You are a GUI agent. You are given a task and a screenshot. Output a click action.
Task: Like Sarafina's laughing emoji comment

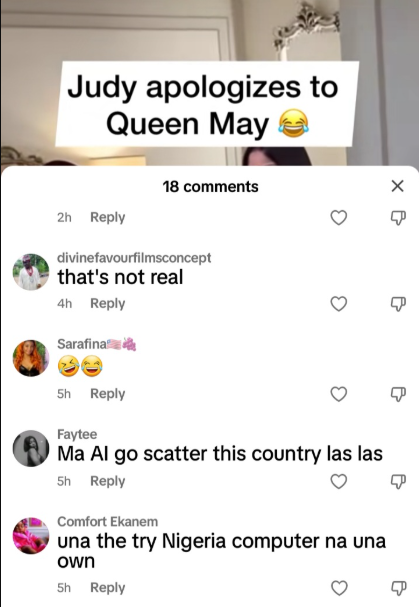[339, 394]
